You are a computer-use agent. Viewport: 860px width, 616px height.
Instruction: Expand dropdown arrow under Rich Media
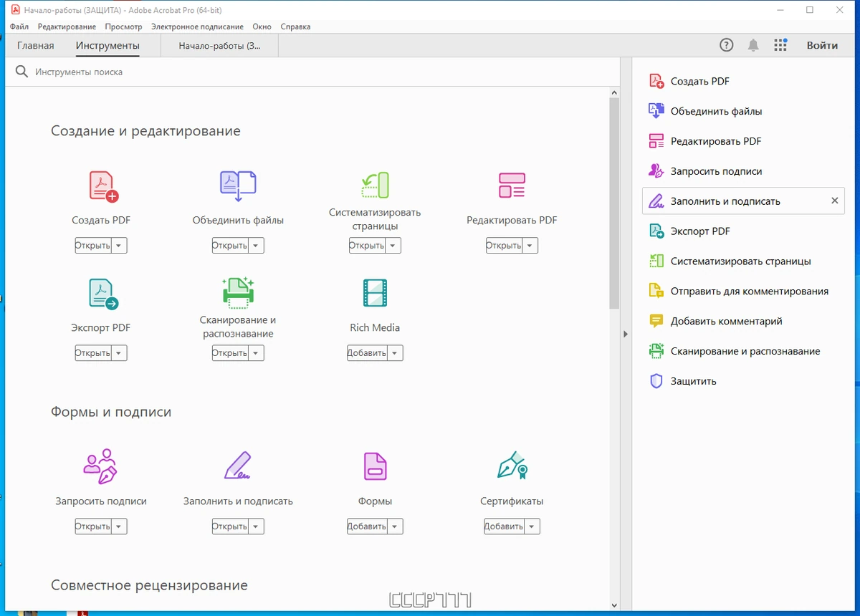[x=396, y=353]
